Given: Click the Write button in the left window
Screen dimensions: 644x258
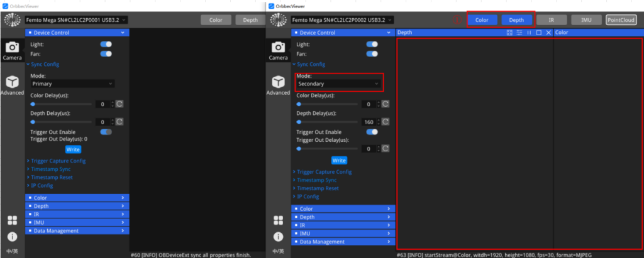Looking at the screenshot, I should (74, 149).
